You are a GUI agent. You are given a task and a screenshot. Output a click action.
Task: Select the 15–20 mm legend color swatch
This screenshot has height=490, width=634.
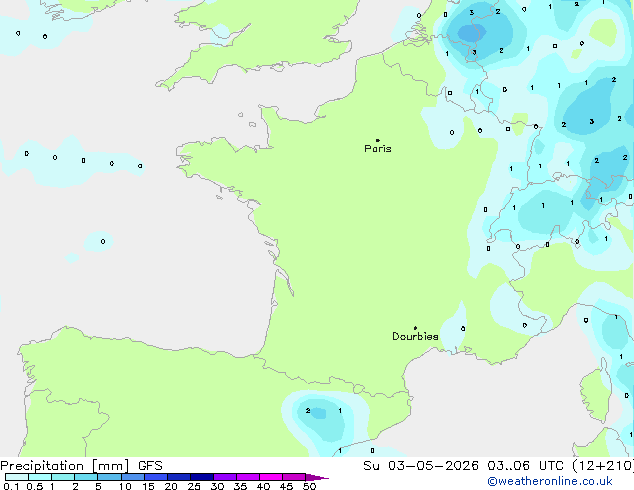(x=156, y=477)
